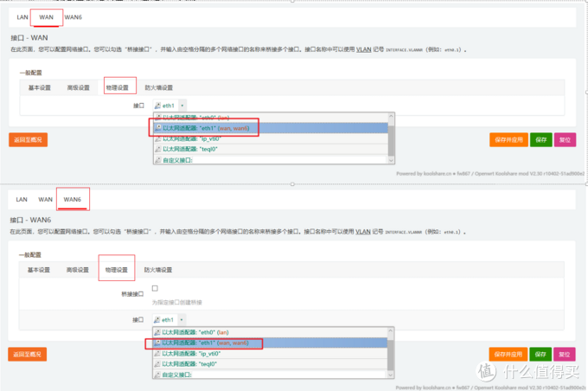Click pink 复位 button on the WAN6 page

coord(564,354)
